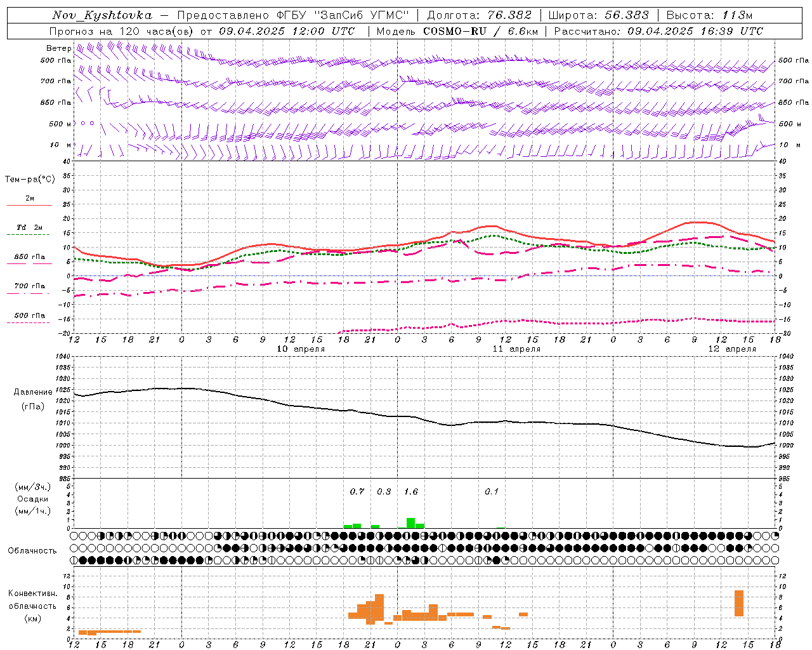Image resolution: width=812 pixels, height=650 pixels.
Task: Click the precipitation value 0.1
Action: tap(492, 491)
